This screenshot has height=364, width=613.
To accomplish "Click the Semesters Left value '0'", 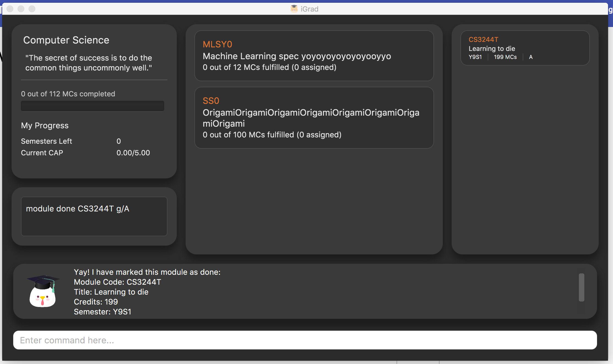I will (x=119, y=141).
